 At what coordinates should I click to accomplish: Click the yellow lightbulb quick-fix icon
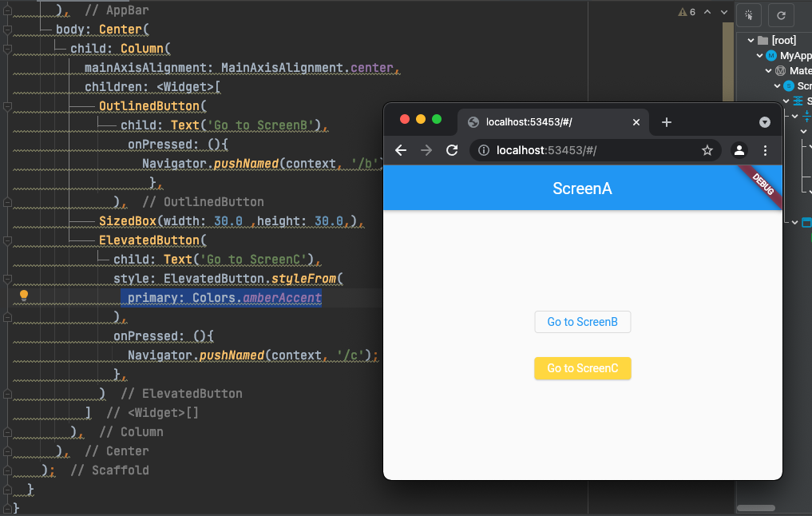pos(24,296)
